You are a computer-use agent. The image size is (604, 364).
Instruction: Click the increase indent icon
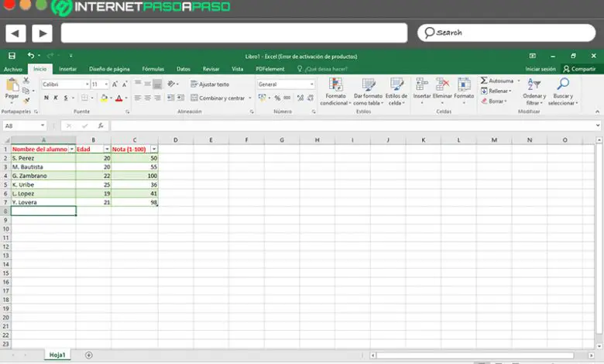pos(180,98)
